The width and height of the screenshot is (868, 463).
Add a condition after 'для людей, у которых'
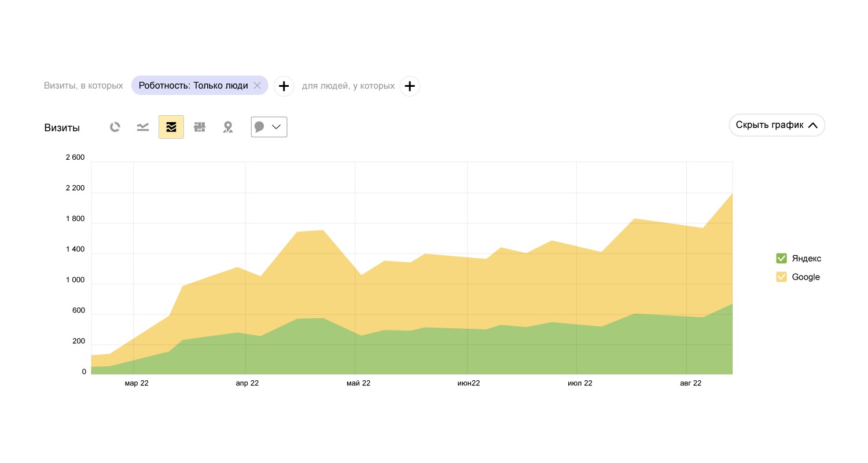pyautogui.click(x=410, y=86)
